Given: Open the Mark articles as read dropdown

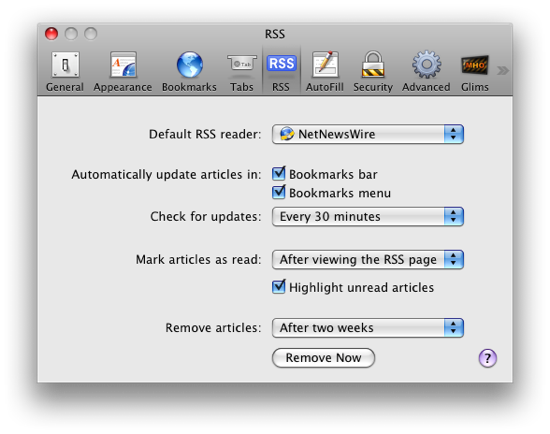Looking at the screenshot, I should click(368, 260).
